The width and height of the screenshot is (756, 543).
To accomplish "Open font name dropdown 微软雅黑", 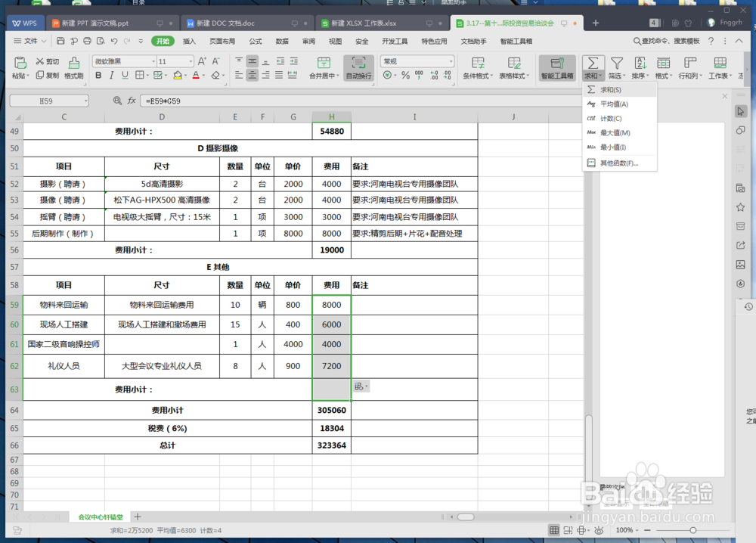I will pos(153,61).
